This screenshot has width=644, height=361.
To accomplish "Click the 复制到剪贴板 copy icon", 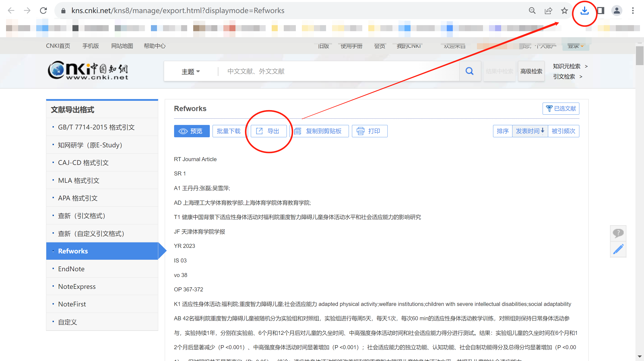I will [x=298, y=131].
